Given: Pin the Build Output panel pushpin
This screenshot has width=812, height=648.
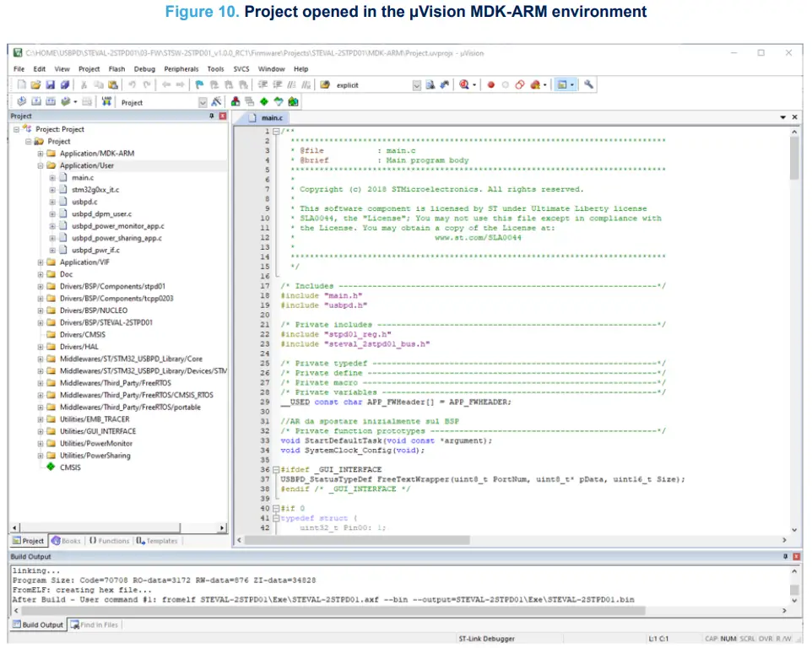Looking at the screenshot, I should click(x=785, y=557).
